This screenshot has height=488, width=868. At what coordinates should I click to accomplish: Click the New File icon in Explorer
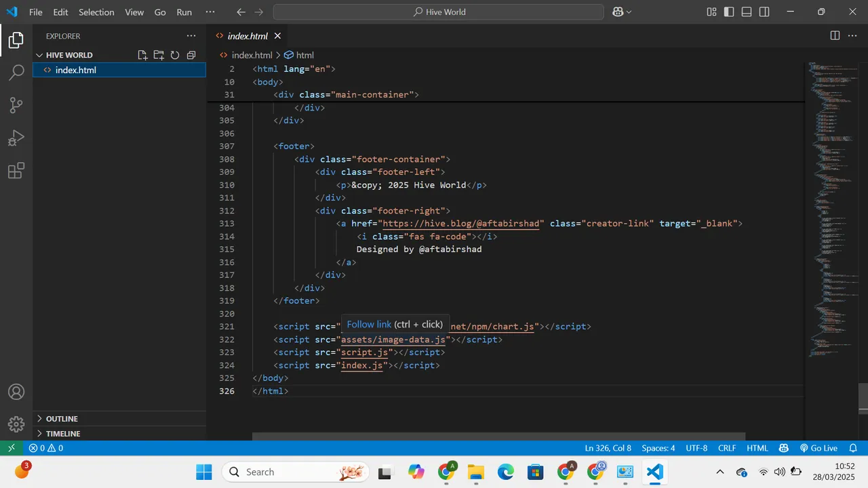coord(142,55)
